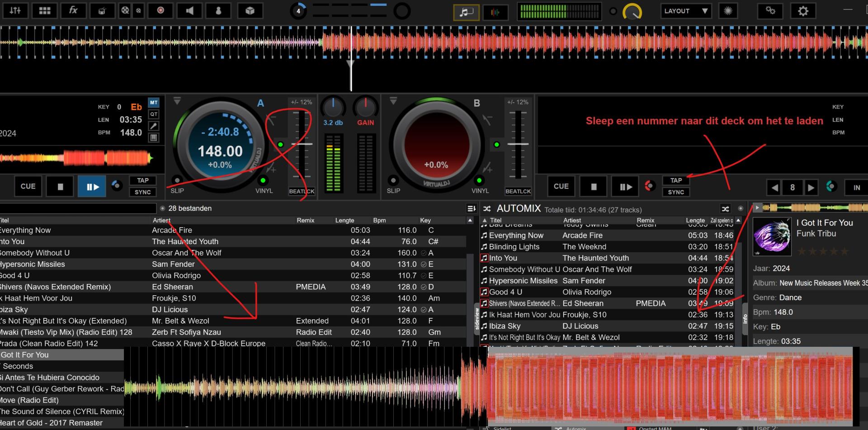Click the search input field above file list

coord(78,208)
